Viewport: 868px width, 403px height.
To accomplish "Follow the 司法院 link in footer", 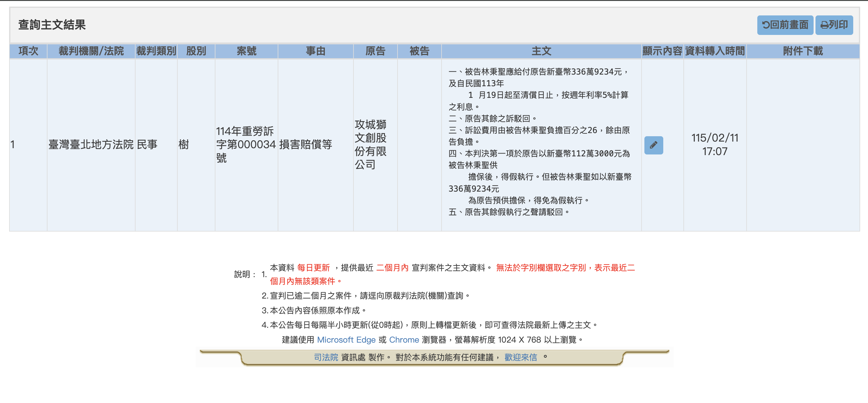I will 325,357.
